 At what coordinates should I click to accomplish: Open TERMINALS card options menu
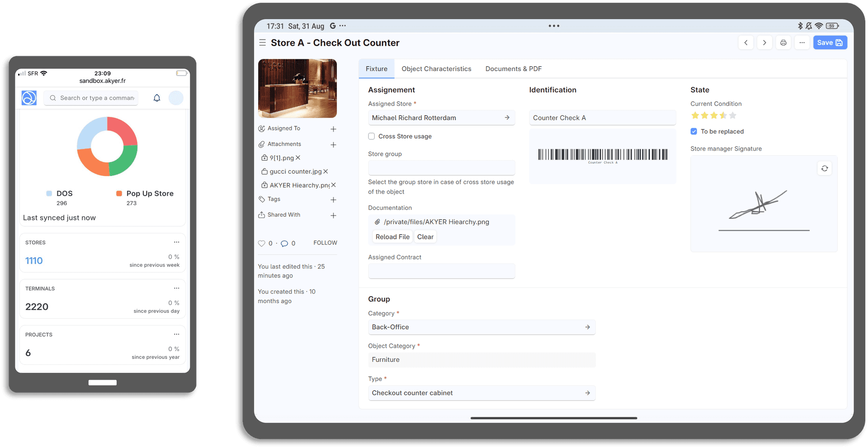pos(176,288)
